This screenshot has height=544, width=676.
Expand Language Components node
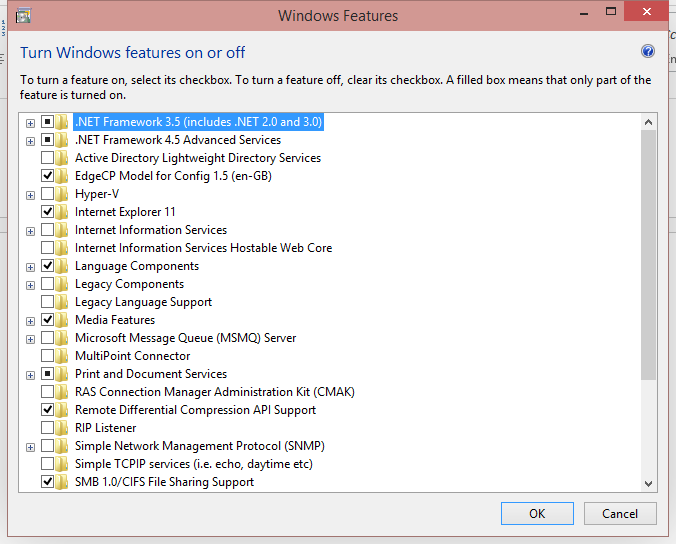click(x=30, y=268)
